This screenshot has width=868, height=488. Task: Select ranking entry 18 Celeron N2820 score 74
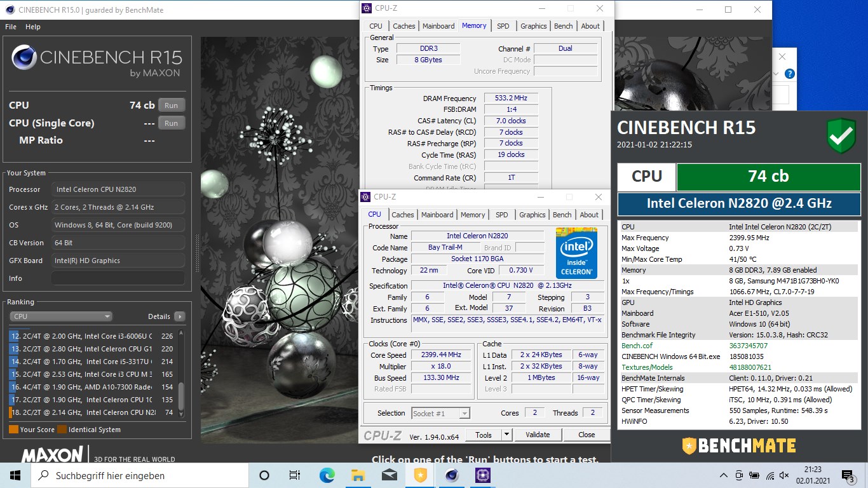[93, 412]
